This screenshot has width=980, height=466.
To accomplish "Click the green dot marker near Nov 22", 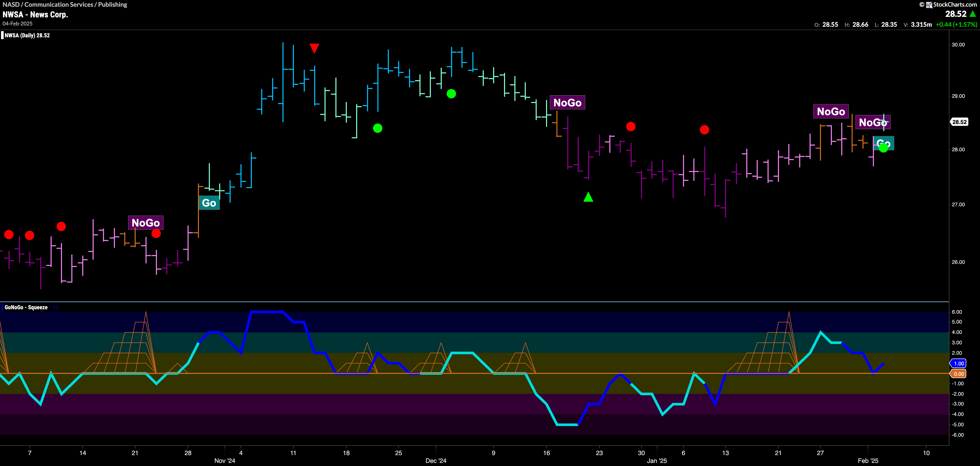I will (x=377, y=128).
